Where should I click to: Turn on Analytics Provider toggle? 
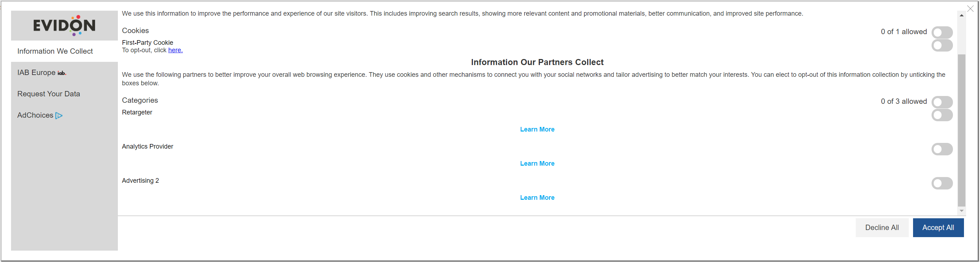pyautogui.click(x=942, y=149)
